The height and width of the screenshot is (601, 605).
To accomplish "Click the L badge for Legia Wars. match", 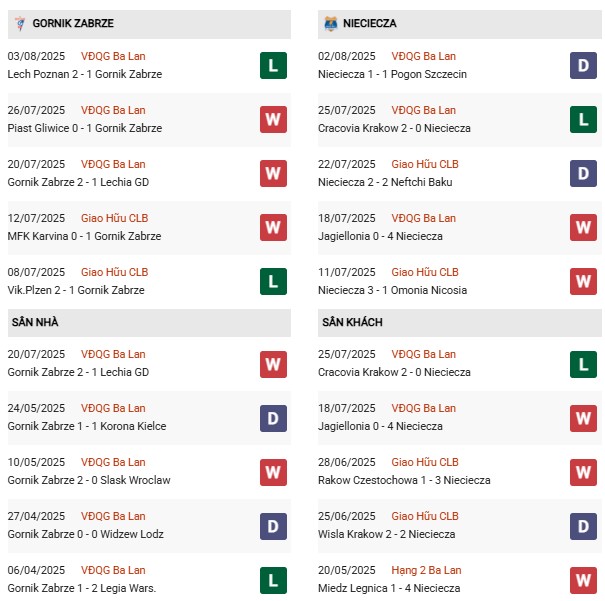I will click(273, 580).
